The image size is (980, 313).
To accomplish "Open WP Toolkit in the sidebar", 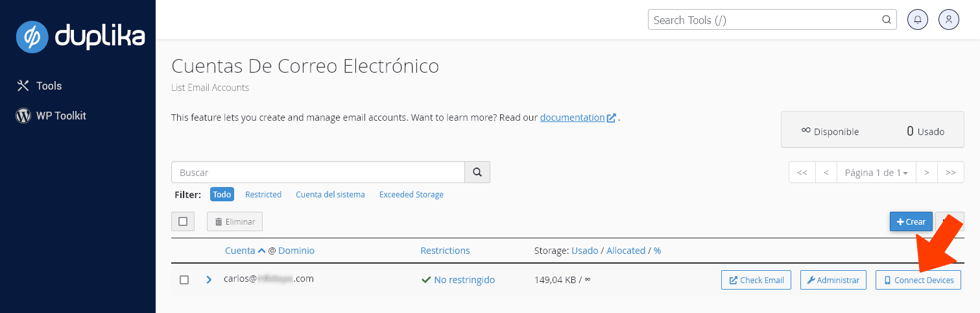I will tap(60, 116).
